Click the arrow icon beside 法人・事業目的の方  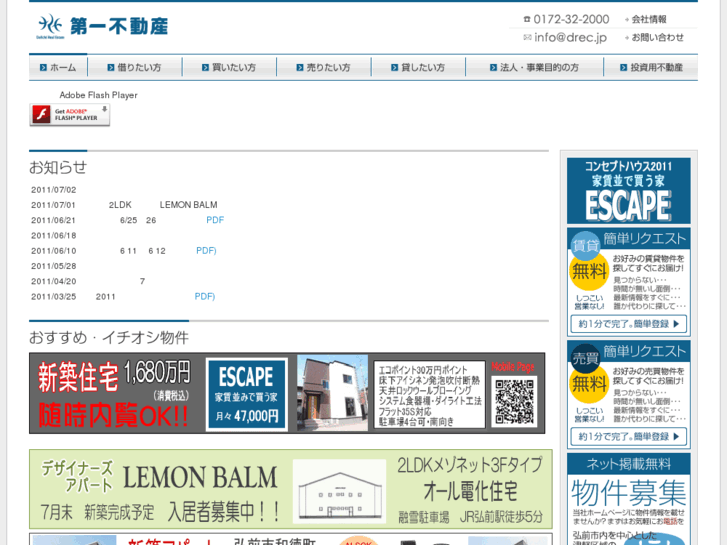pyautogui.click(x=493, y=68)
